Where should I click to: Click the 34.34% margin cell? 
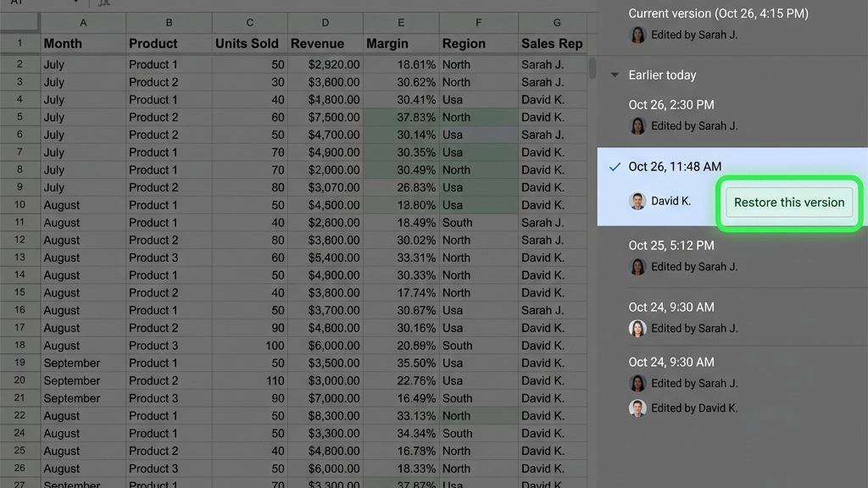(x=401, y=433)
